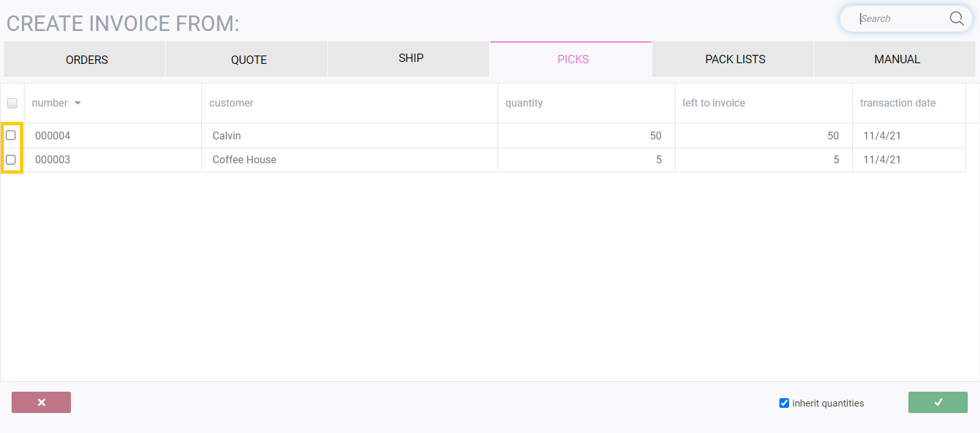Switch to the Ship tab
The width and height of the screenshot is (980, 433).
click(411, 59)
